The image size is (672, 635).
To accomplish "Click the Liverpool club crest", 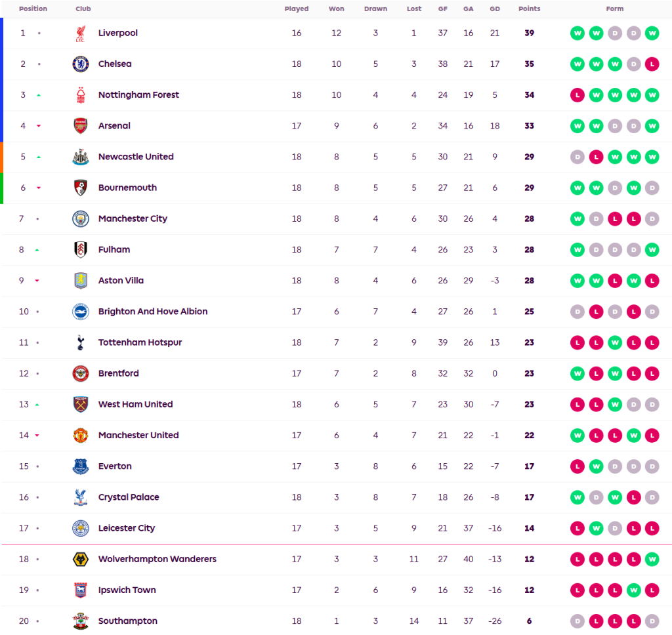I will pyautogui.click(x=80, y=33).
